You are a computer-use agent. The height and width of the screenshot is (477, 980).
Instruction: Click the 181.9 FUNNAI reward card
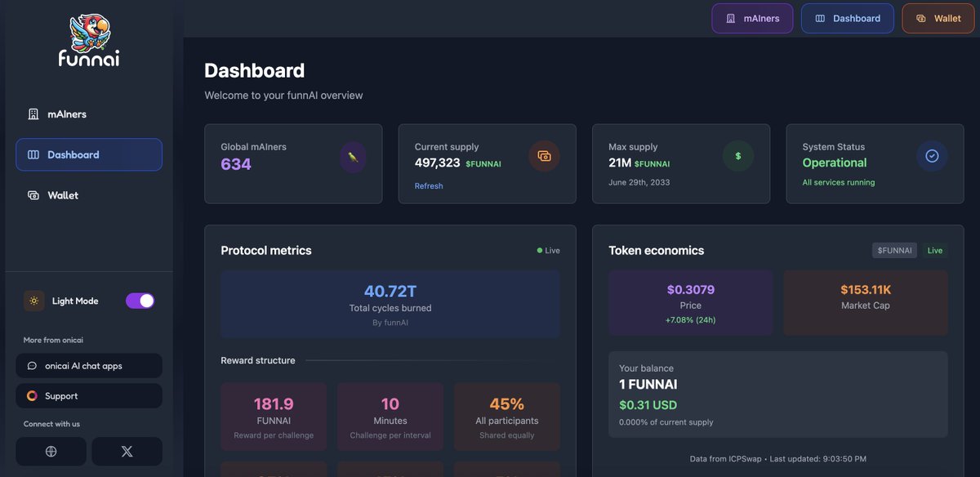pos(274,417)
